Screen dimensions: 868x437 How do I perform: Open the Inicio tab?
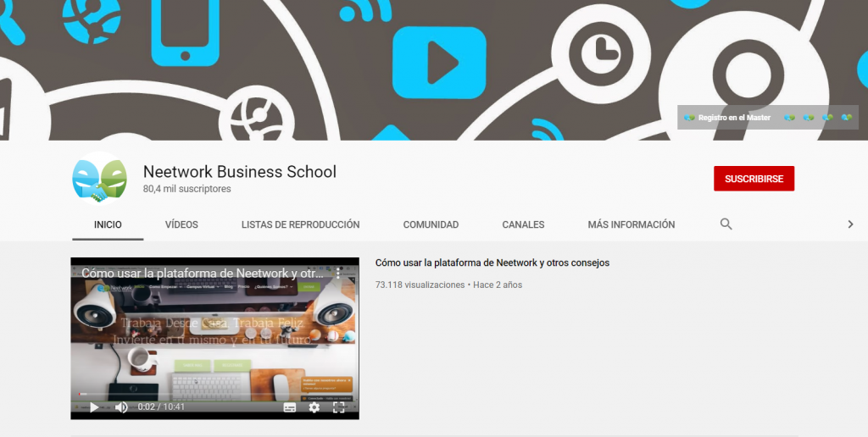108,224
